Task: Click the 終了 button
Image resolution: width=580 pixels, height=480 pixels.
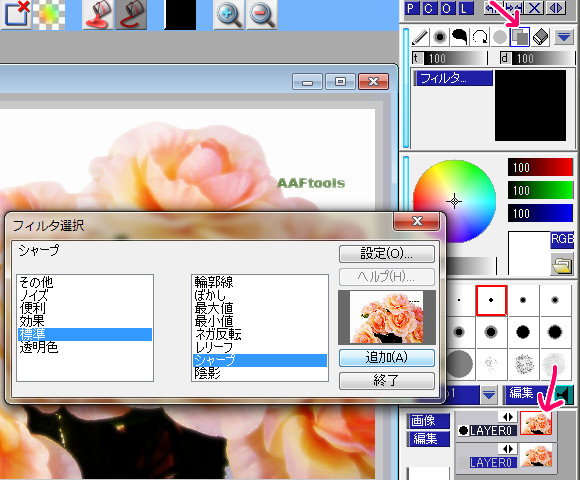Action: (x=387, y=380)
